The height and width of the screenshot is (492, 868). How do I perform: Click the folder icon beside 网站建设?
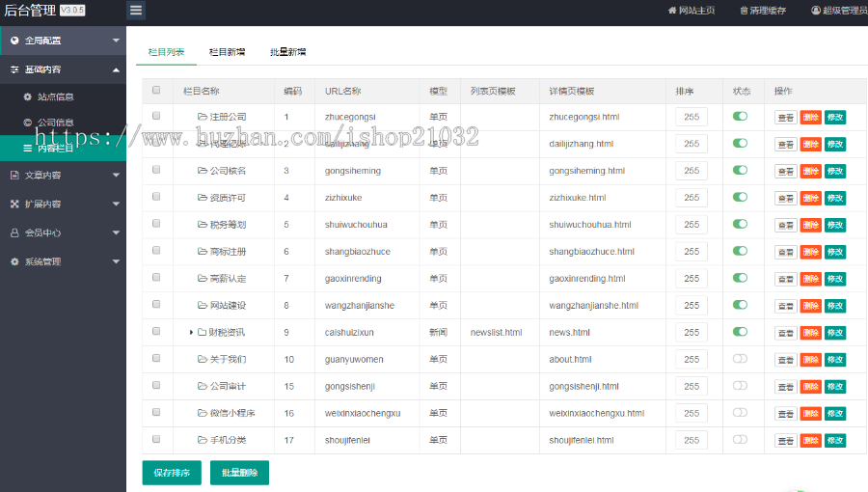[x=203, y=306]
